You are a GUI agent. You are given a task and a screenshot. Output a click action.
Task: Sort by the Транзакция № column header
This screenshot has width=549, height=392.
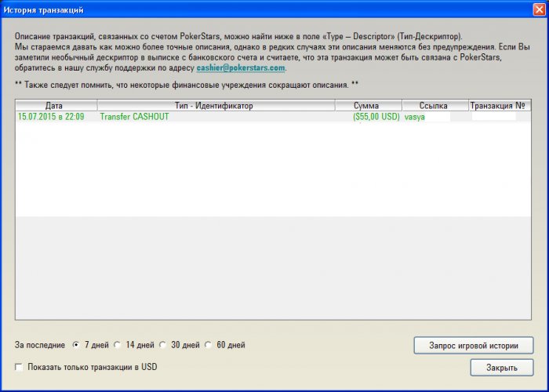click(500, 106)
